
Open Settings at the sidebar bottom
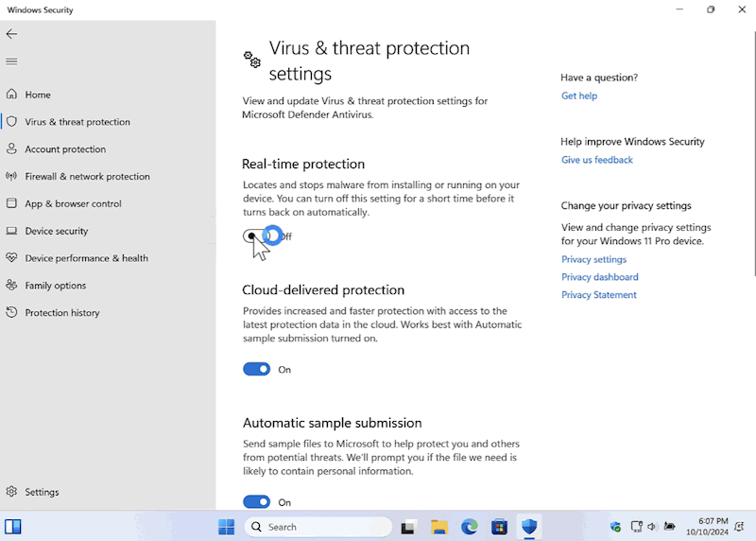point(108,491)
